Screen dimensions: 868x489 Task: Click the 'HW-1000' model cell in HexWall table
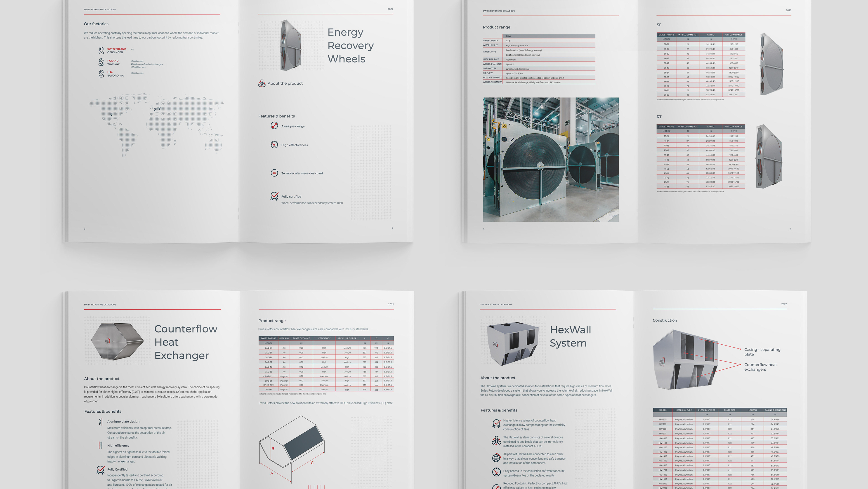pos(663,438)
